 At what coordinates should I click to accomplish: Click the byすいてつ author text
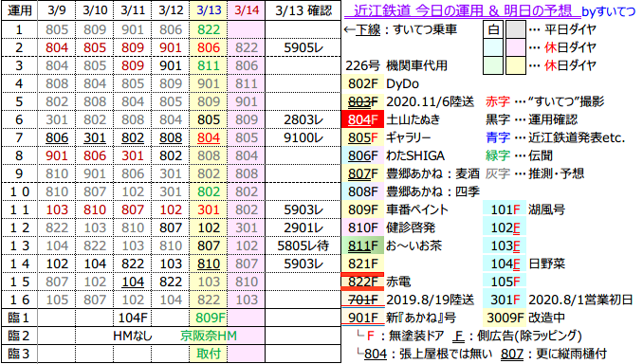point(609,11)
